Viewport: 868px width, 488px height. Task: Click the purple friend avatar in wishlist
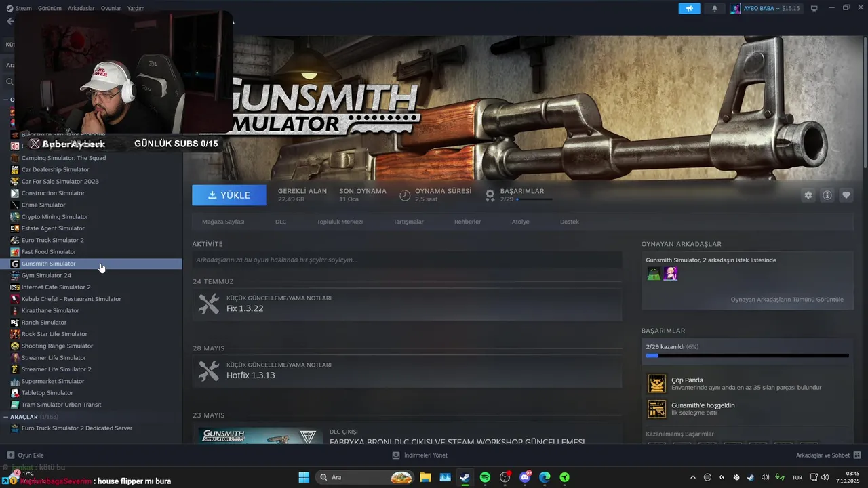pos(671,274)
